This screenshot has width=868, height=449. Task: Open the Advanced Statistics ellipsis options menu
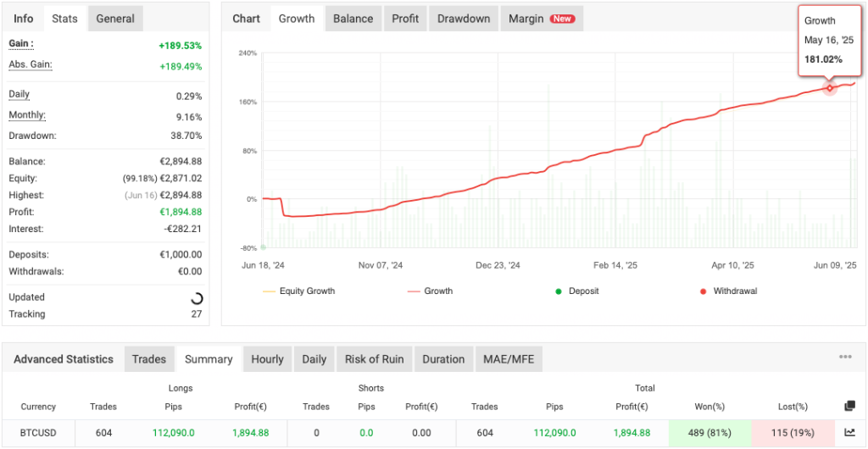(845, 358)
